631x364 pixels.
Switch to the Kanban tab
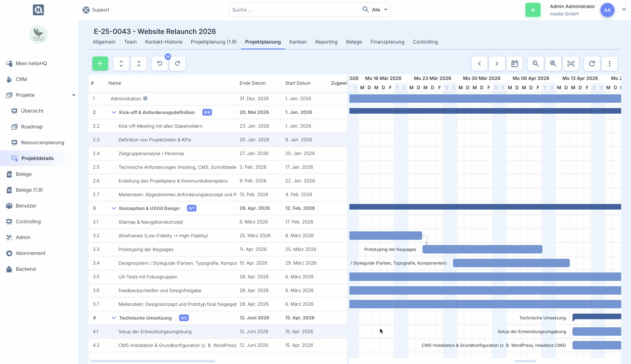(298, 42)
